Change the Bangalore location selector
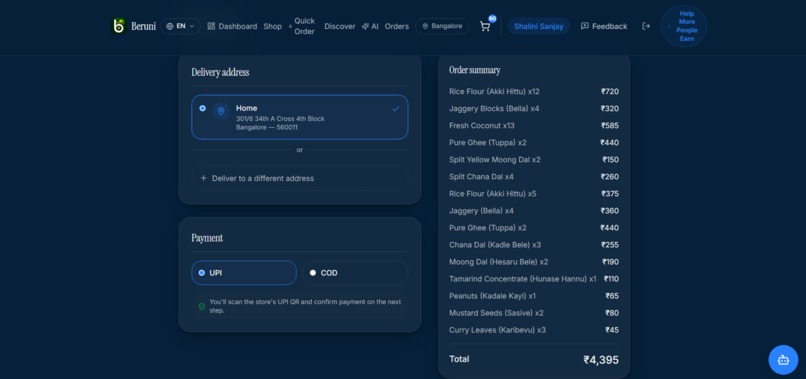 (x=442, y=26)
